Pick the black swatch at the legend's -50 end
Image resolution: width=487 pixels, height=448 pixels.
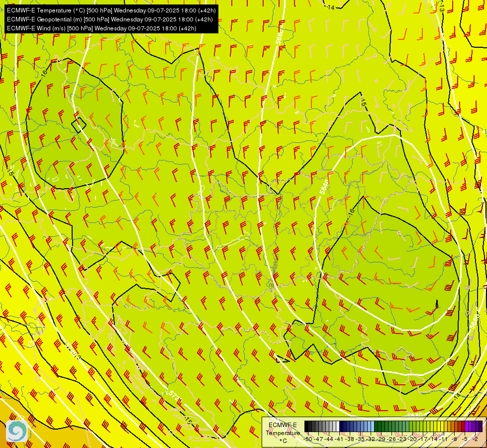(306, 426)
